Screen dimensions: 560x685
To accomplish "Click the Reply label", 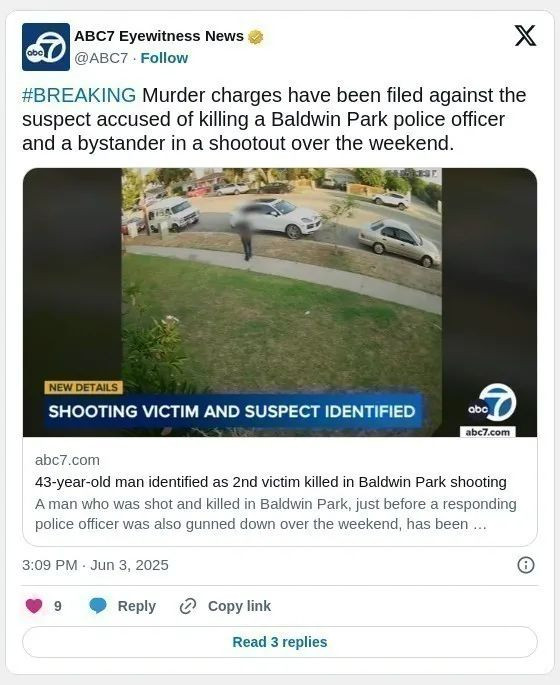I will [137, 606].
